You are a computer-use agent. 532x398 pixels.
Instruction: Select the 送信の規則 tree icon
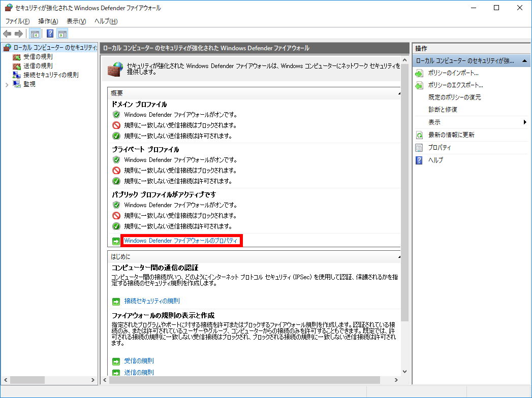pyautogui.click(x=17, y=66)
